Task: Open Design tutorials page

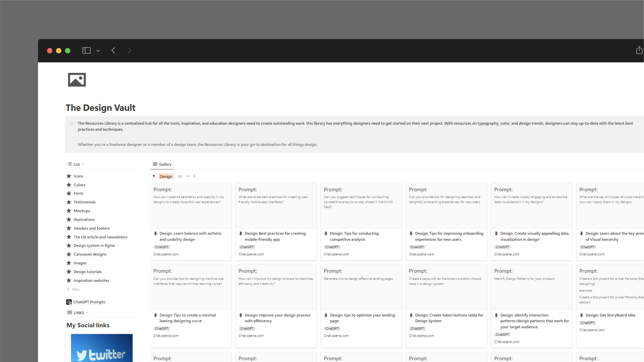Action: (x=88, y=272)
